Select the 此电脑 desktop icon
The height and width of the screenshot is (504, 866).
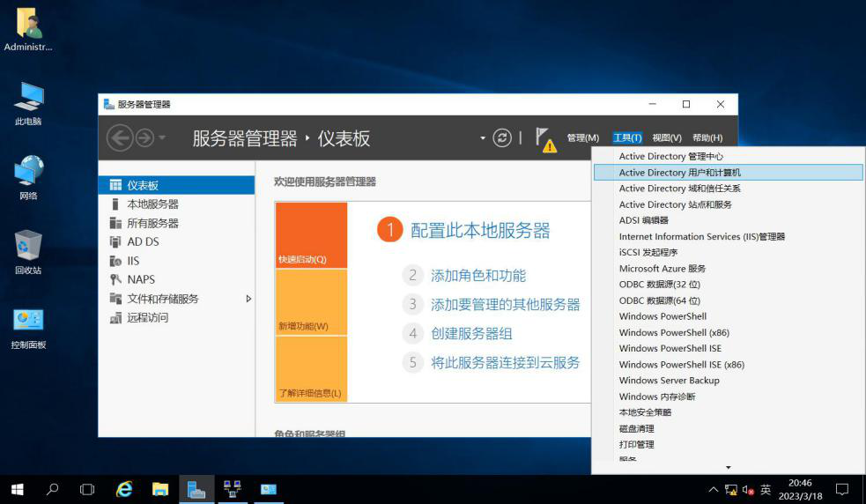[x=28, y=104]
